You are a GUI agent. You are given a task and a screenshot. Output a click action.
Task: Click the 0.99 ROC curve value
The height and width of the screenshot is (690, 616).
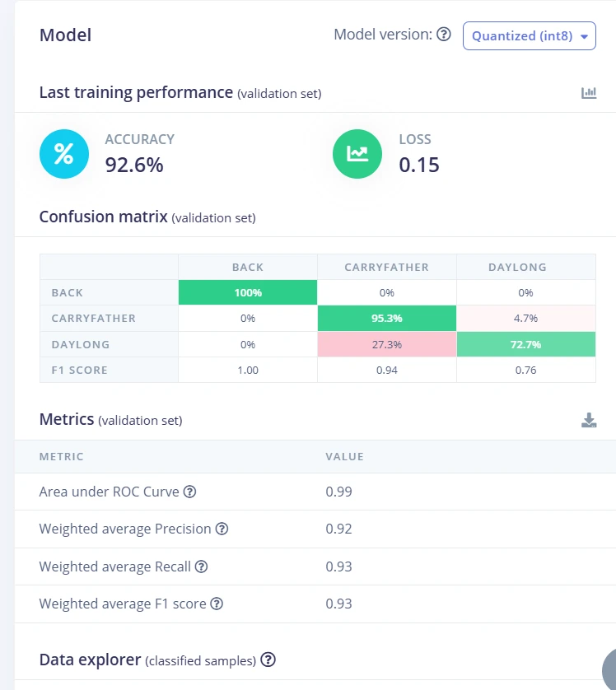338,492
